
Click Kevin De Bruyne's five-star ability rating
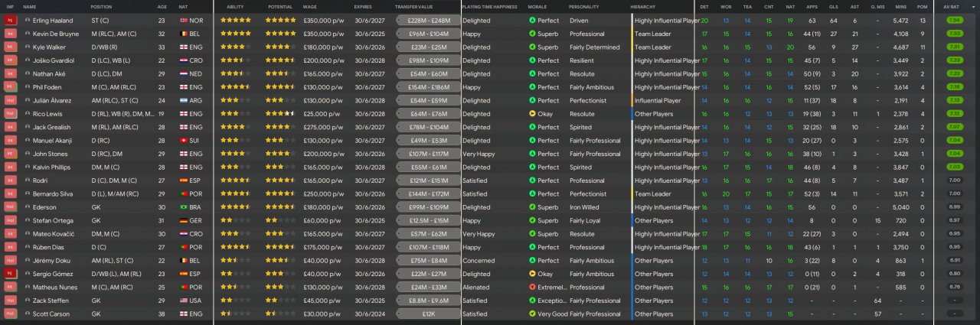click(x=235, y=34)
